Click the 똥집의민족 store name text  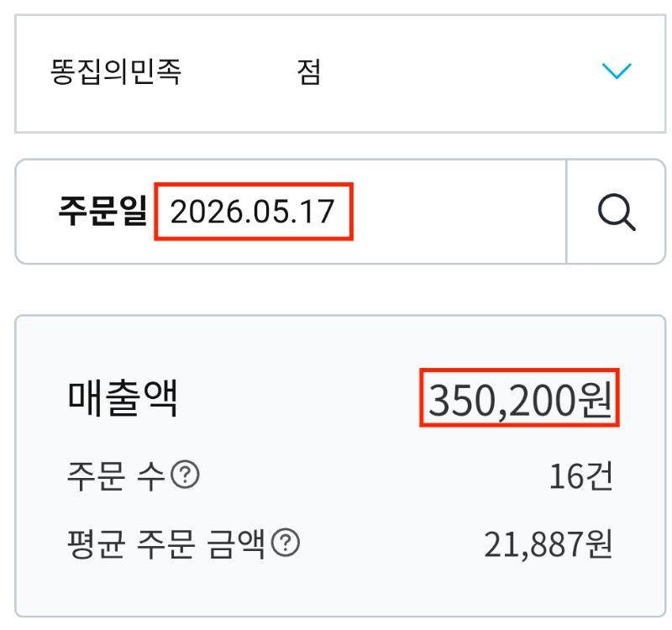pyautogui.click(x=116, y=71)
